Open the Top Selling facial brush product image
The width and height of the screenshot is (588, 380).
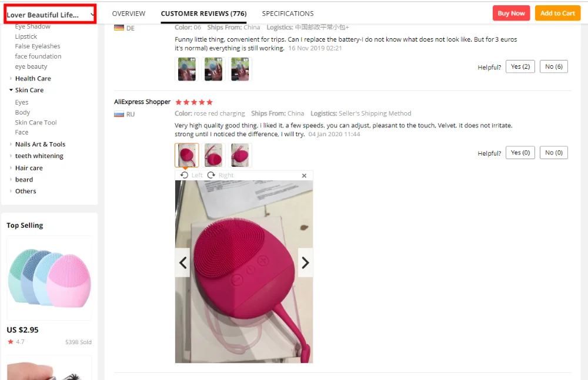[x=49, y=278]
